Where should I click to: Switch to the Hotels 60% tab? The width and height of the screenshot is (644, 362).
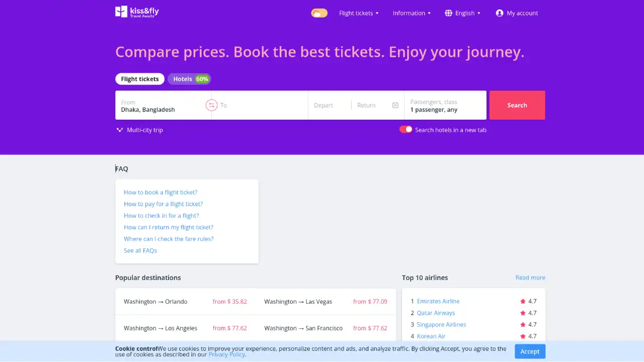pos(189,79)
